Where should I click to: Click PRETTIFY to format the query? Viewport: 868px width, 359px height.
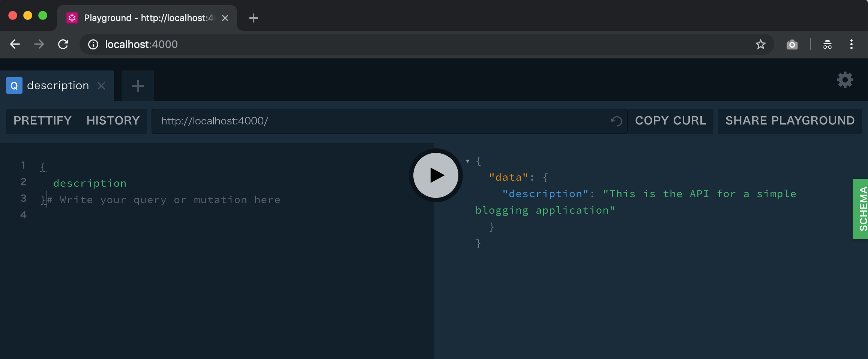(x=42, y=121)
